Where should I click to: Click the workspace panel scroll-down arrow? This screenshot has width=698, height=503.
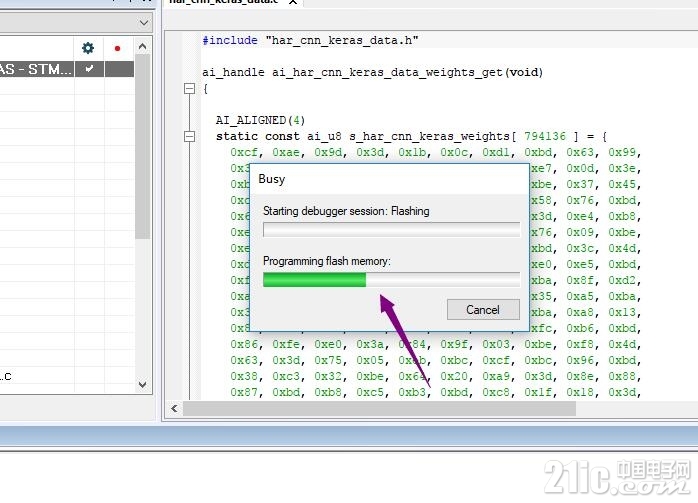[142, 384]
